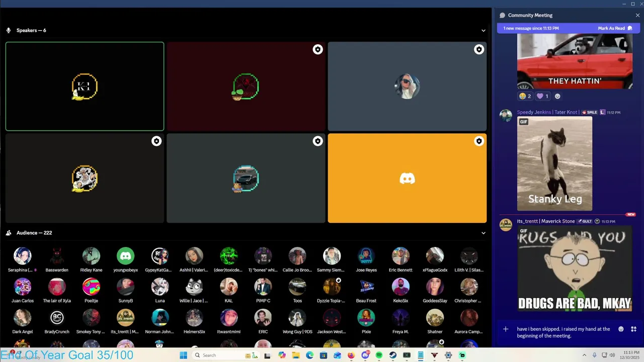644x362 pixels.
Task: Toggle the purple heart reaction
Action: point(543,96)
